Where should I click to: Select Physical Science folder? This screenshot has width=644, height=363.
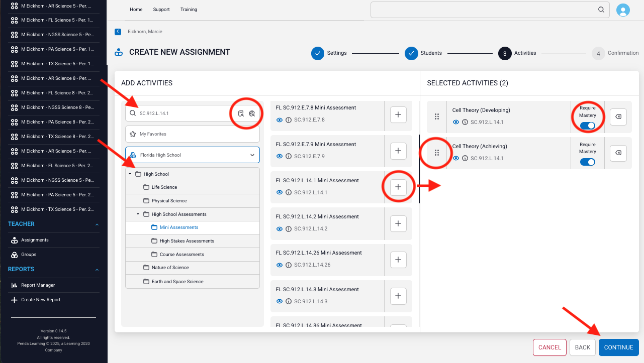pyautogui.click(x=193, y=201)
